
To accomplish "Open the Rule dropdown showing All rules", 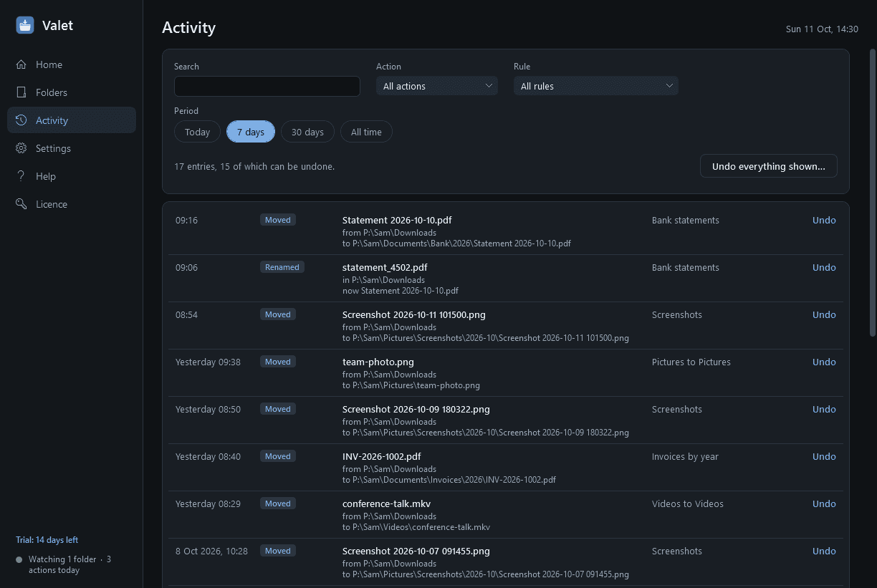I will coord(596,86).
